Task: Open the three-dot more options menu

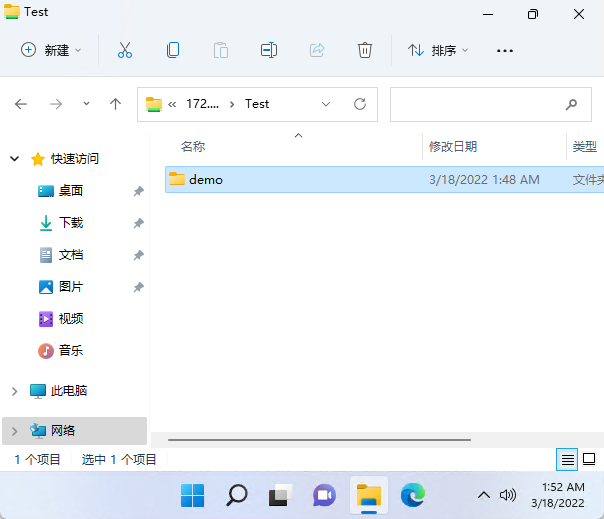Action: click(x=505, y=50)
